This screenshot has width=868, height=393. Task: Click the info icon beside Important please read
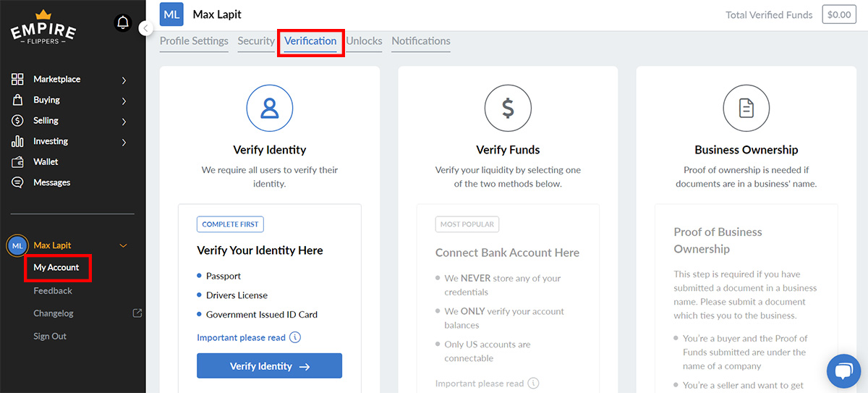295,337
